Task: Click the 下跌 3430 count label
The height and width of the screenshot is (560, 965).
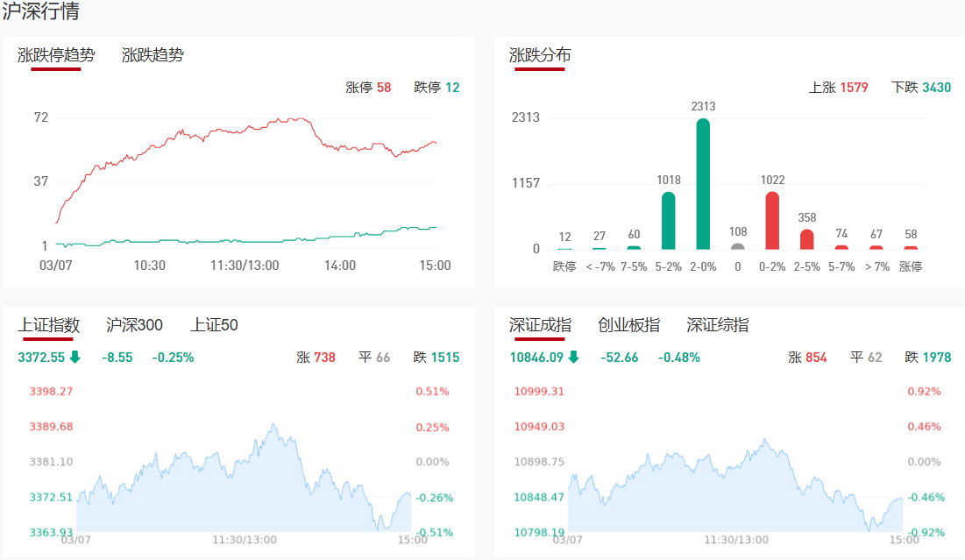Action: click(x=920, y=88)
